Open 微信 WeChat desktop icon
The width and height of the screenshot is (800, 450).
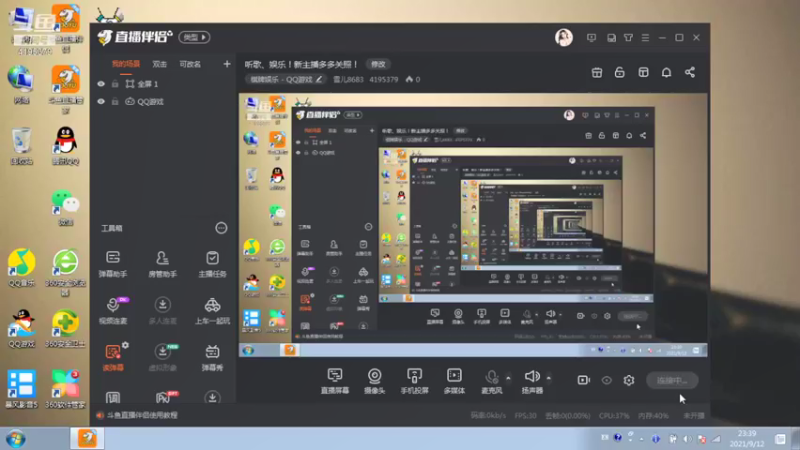(65, 208)
